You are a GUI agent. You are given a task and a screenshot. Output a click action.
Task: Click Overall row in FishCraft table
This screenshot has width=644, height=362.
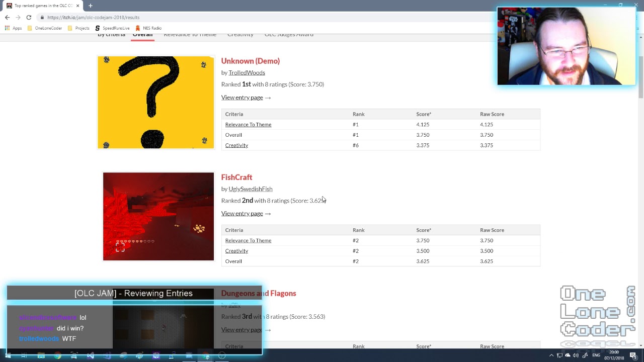tap(381, 261)
